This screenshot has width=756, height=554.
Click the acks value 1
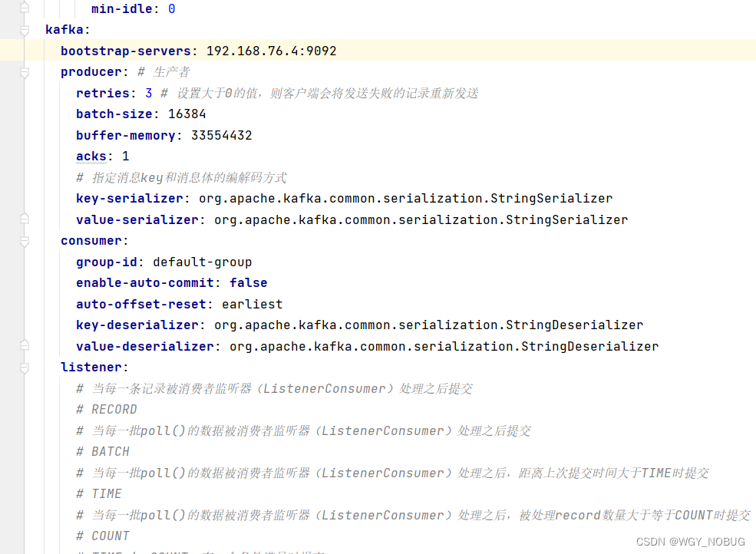pos(125,156)
